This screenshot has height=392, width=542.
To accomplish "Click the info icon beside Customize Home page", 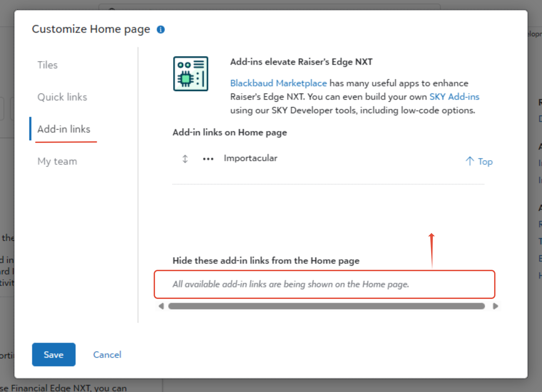I will [161, 29].
